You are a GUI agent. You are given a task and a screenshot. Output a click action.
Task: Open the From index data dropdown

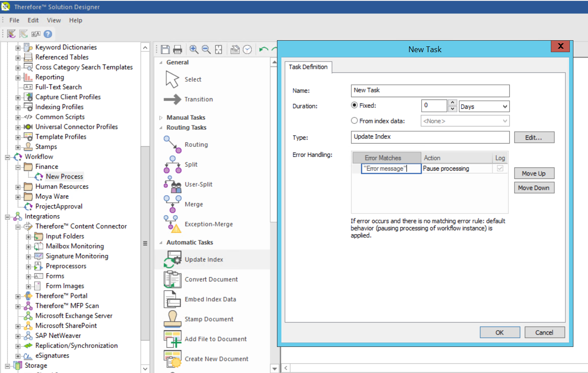465,121
